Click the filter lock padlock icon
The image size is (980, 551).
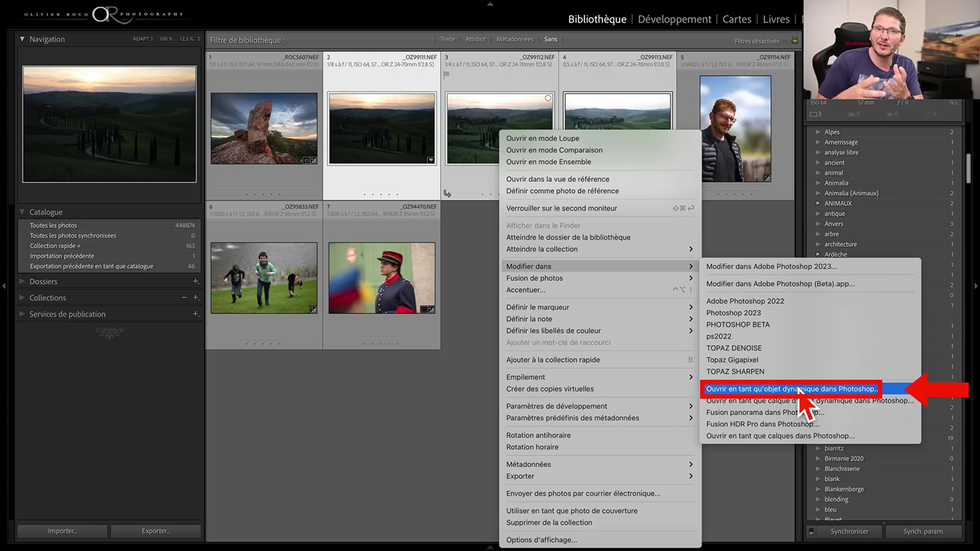795,40
